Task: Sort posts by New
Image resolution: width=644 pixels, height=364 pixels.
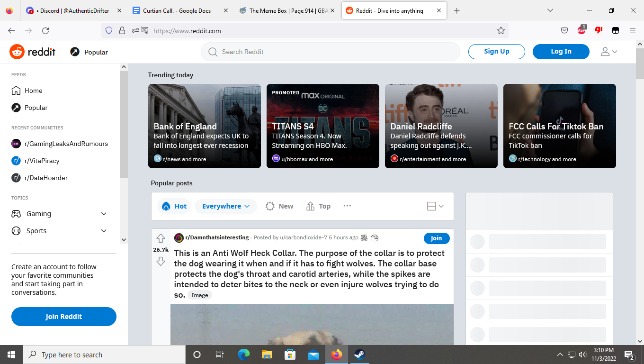Action: tap(279, 206)
